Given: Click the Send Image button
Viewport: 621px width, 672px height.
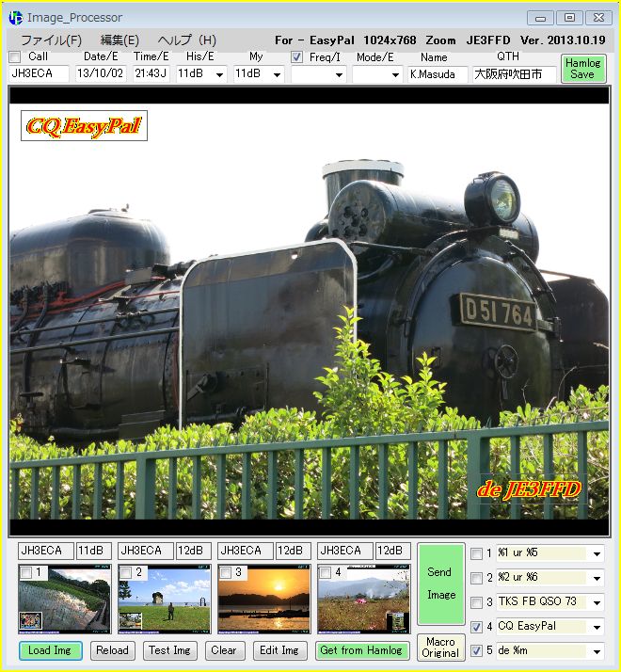Looking at the screenshot, I should (x=440, y=584).
